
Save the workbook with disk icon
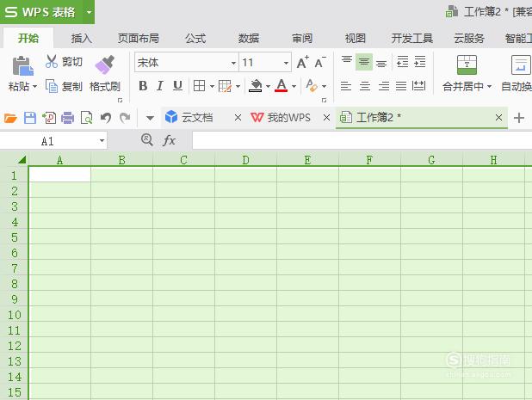pos(30,118)
